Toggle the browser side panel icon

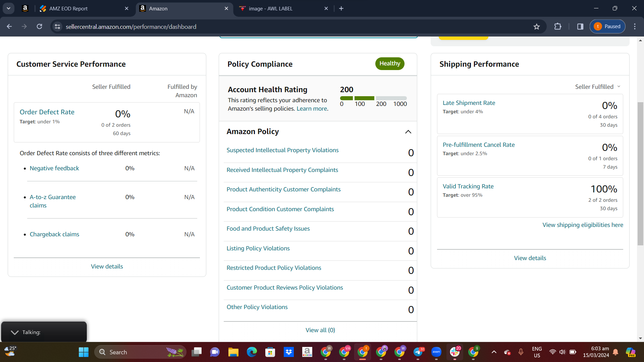click(580, 26)
